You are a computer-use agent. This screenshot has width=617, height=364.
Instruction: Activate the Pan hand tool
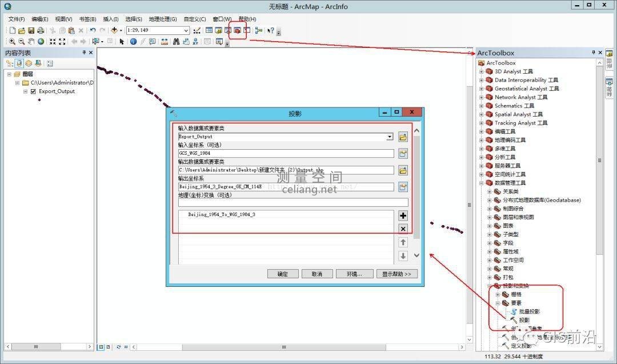coord(31,41)
